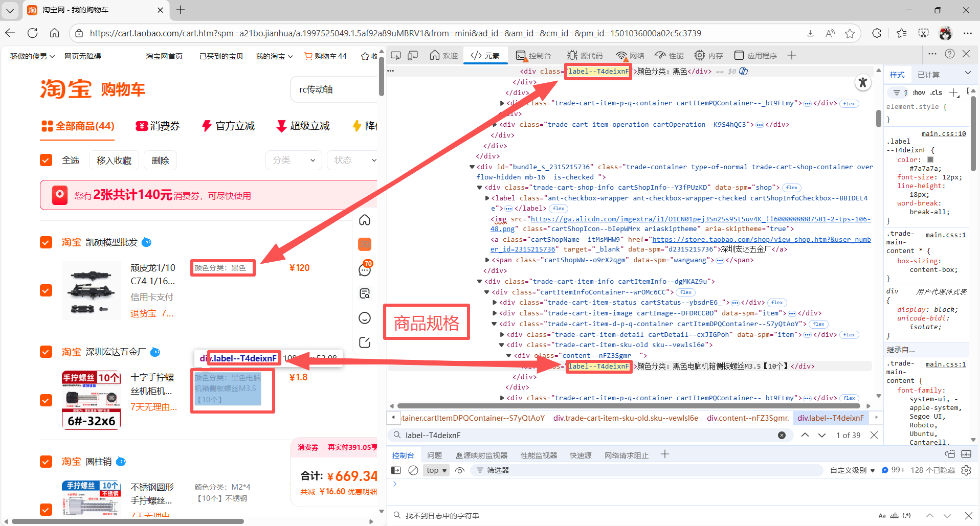The width and height of the screenshot is (980, 526).
Task: Toggle regular expression option in console search
Action: click(907, 516)
